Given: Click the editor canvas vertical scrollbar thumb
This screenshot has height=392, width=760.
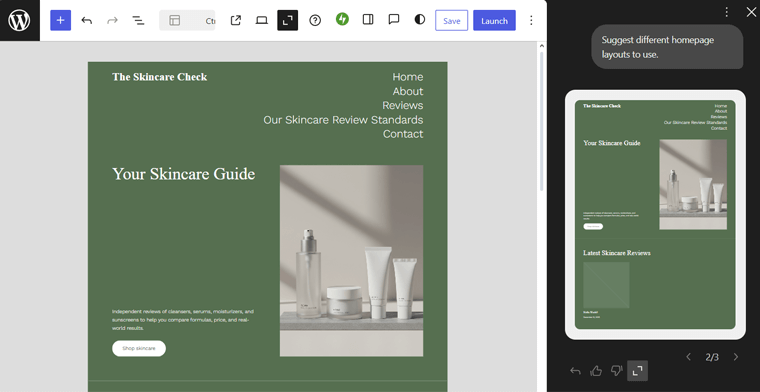Looking at the screenshot, I should point(542,121).
